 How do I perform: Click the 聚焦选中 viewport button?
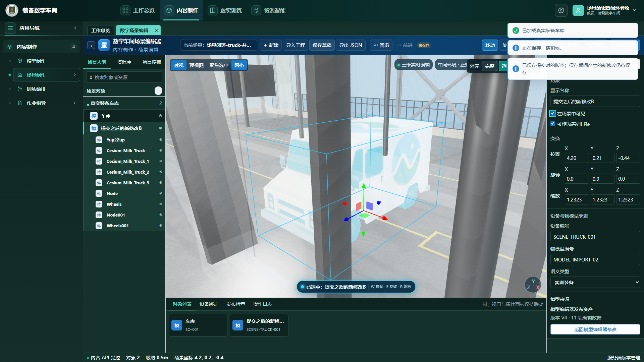coord(219,65)
